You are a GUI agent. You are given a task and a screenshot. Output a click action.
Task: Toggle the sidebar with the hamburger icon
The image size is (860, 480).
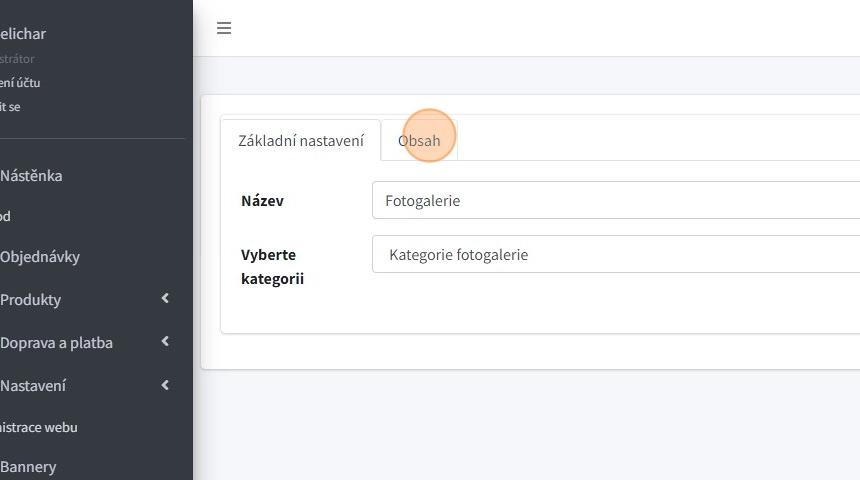(224, 28)
